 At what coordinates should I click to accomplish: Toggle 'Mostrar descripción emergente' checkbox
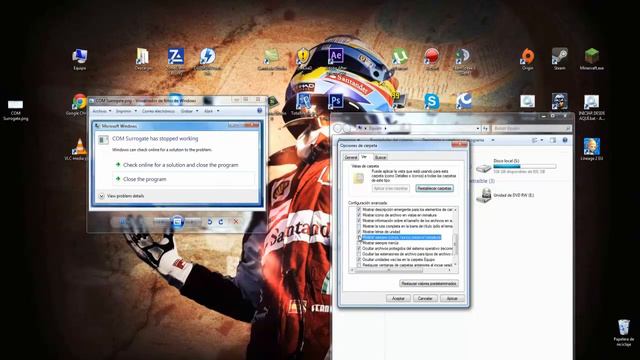tap(359, 209)
